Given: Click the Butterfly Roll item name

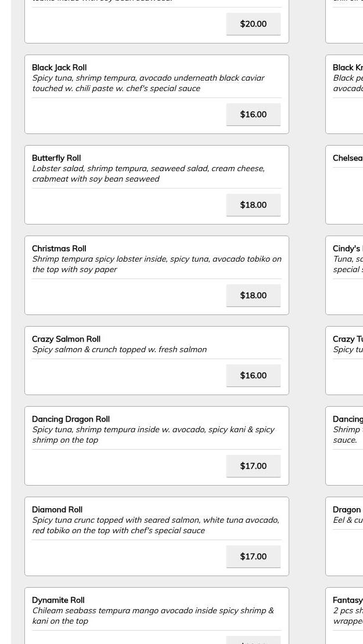Looking at the screenshot, I should [56, 158].
